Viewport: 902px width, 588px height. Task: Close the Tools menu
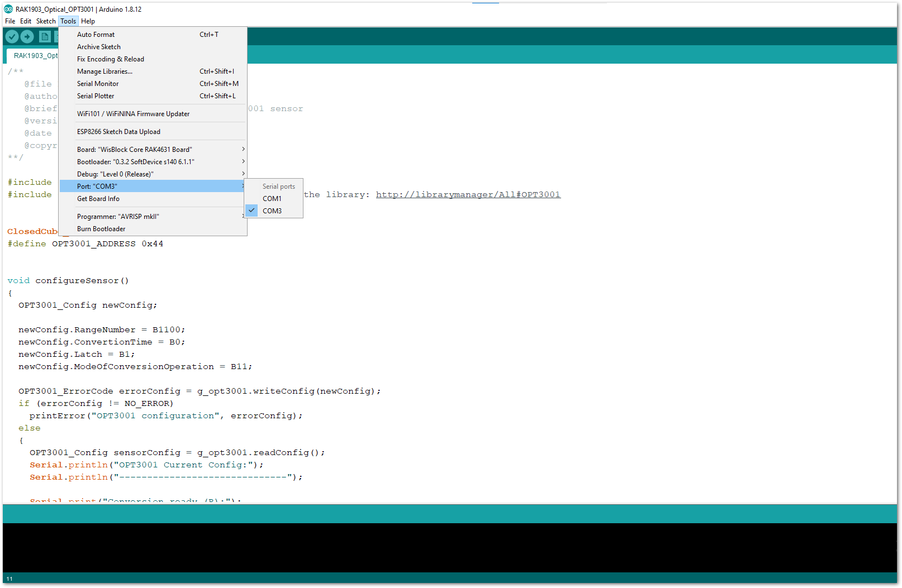point(68,21)
